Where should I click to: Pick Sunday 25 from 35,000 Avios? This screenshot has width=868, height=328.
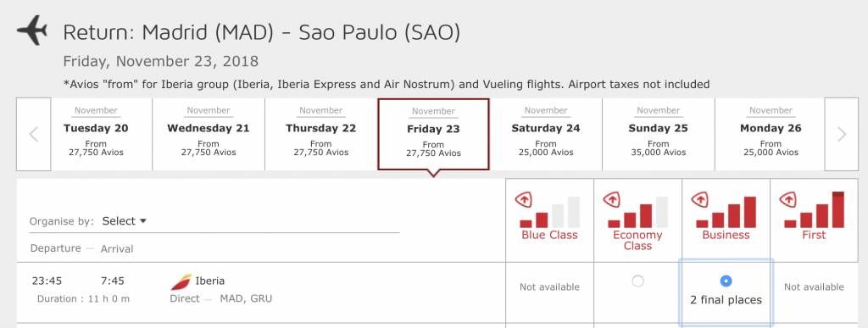(x=658, y=135)
